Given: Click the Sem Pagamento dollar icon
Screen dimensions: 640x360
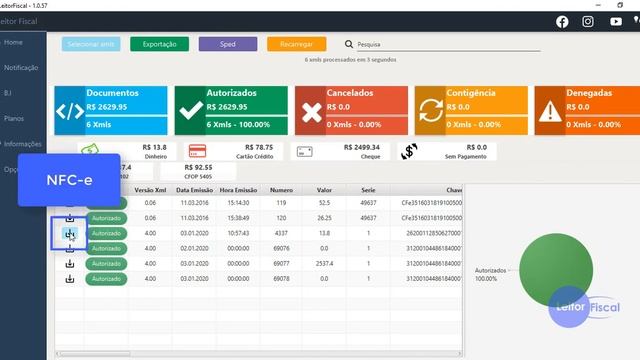Looking at the screenshot, I should coord(409,151).
